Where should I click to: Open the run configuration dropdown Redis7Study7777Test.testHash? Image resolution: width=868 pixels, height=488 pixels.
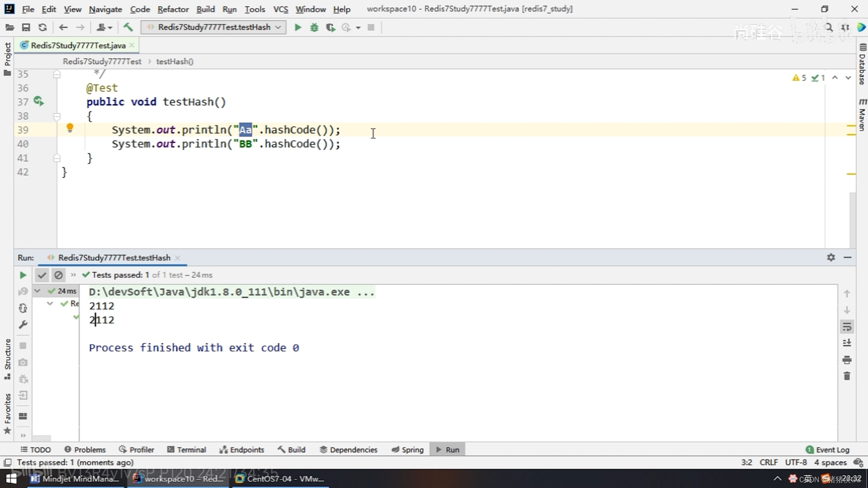[x=214, y=28]
